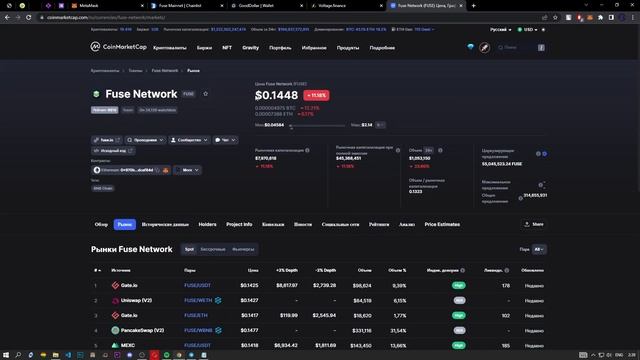Screen dimensions: 640x360
Task: Open price range period dropdown near Макс
Action: (380, 125)
